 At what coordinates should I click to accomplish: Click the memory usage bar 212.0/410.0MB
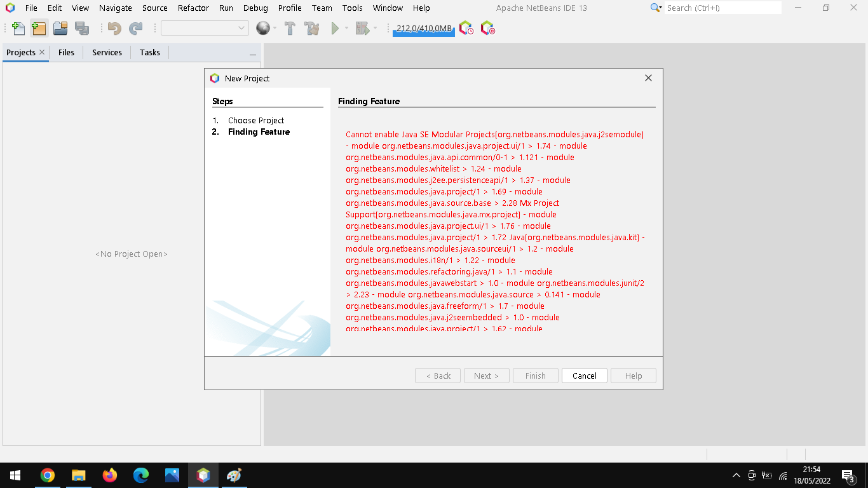click(424, 29)
